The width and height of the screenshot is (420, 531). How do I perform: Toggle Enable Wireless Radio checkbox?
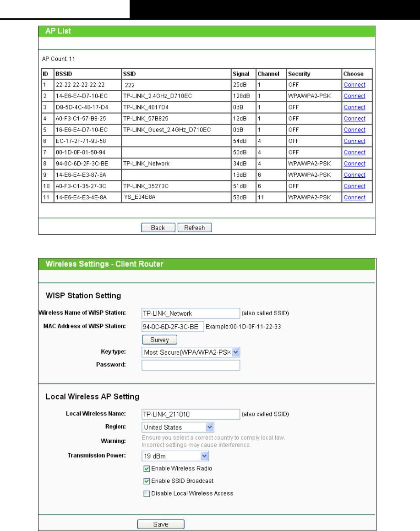(x=147, y=469)
